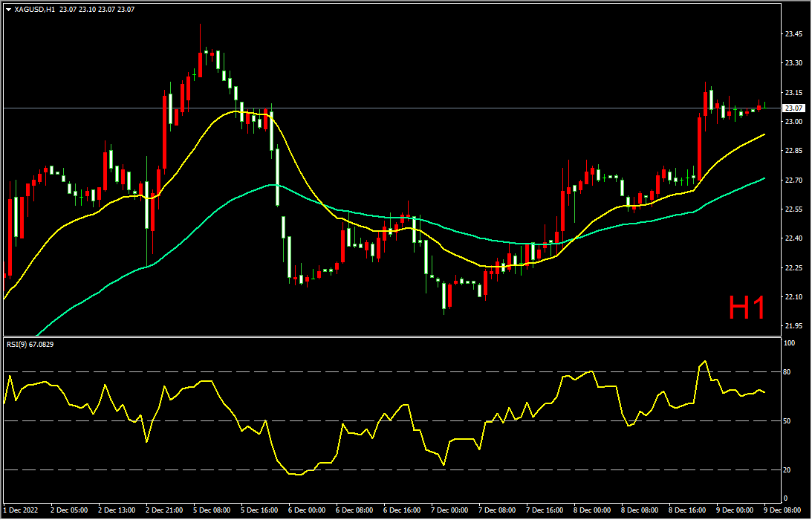Screen dimensions: 812x520
Task: Click the 8 Dec 08:00 time label
Action: (x=640, y=510)
